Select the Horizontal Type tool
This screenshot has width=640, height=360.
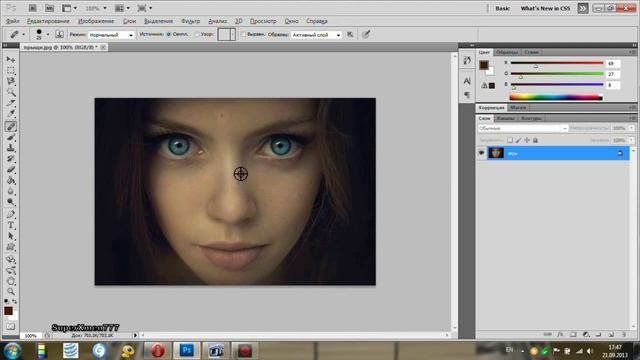point(11,225)
